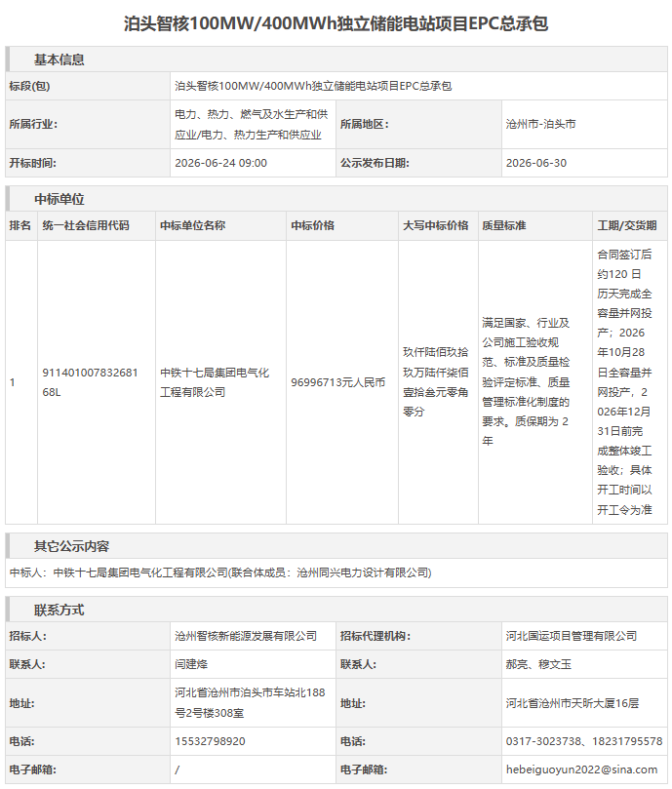
Task: Select the 所属地区 value 沧州市-泊头市
Action: click(540, 124)
